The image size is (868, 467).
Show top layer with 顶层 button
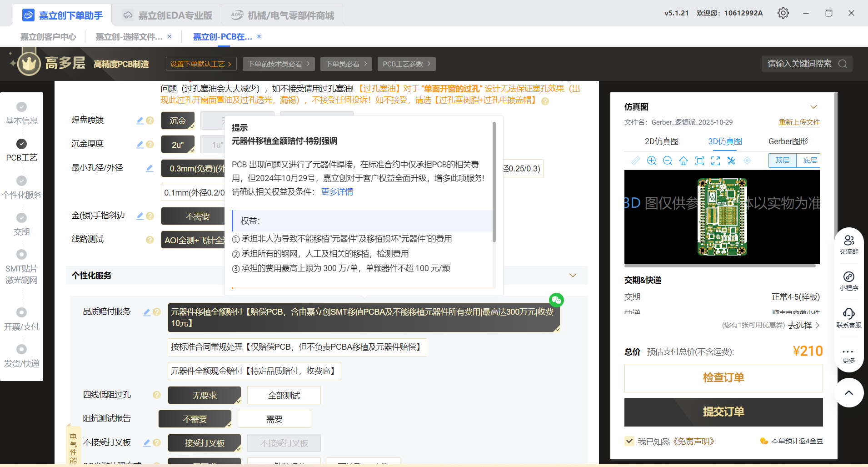pos(783,161)
